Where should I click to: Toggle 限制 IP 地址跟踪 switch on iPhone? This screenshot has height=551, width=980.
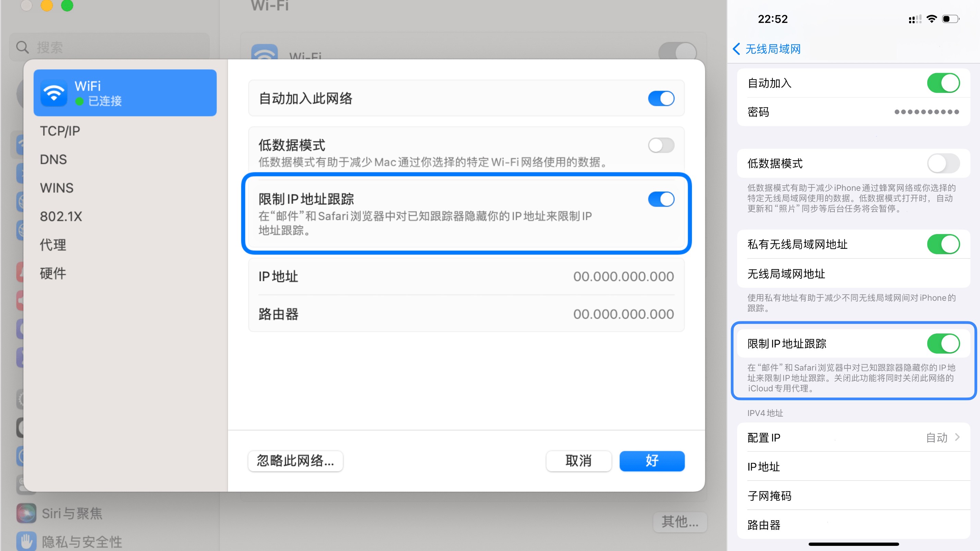[x=943, y=344]
